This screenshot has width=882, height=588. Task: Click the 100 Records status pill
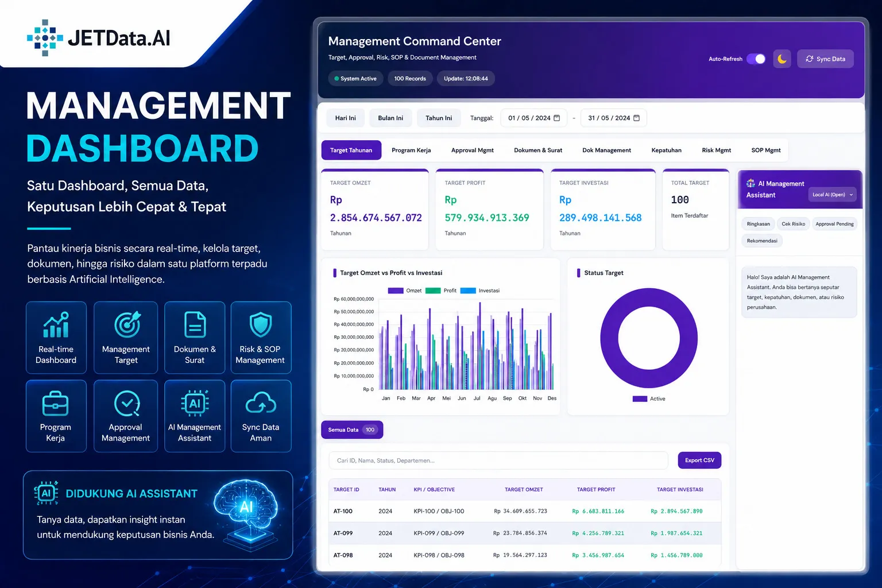click(x=410, y=79)
